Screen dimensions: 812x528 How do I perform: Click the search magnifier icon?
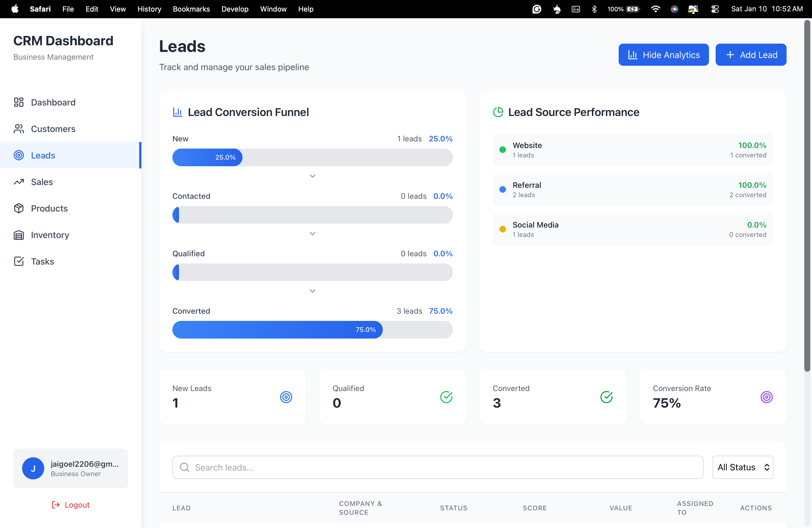[184, 467]
